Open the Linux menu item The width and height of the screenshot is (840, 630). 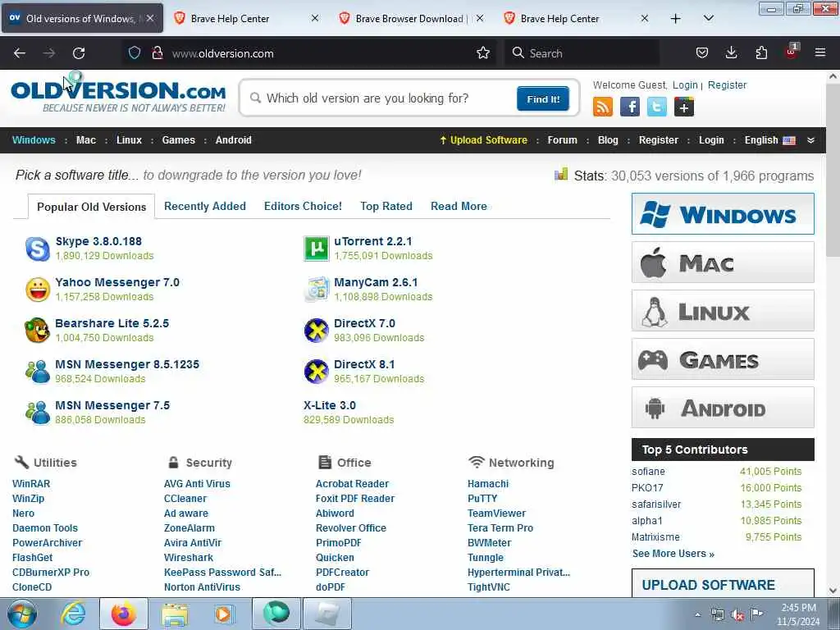129,139
